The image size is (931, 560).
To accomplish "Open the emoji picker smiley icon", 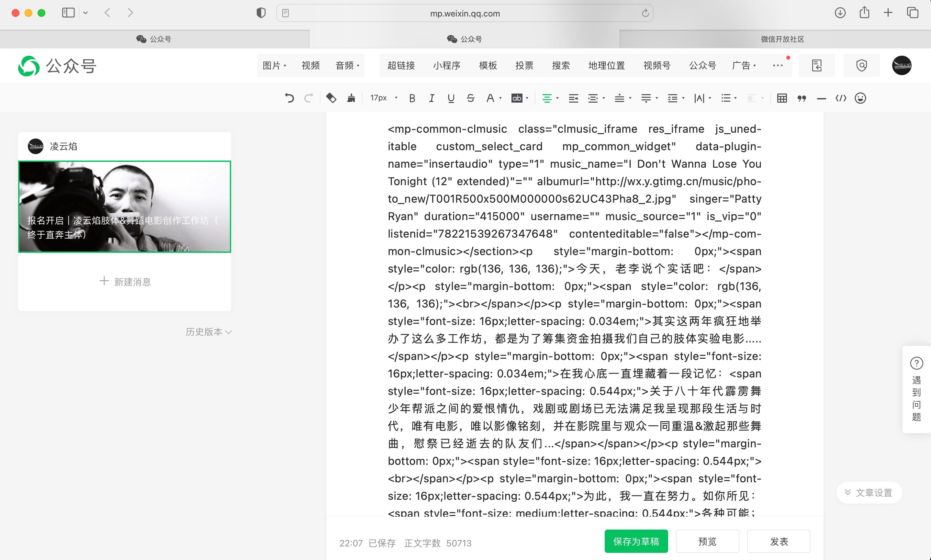I will click(860, 98).
